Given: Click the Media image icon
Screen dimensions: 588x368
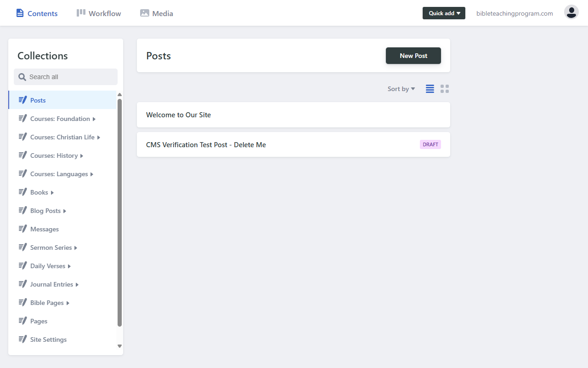Looking at the screenshot, I should 144,13.
